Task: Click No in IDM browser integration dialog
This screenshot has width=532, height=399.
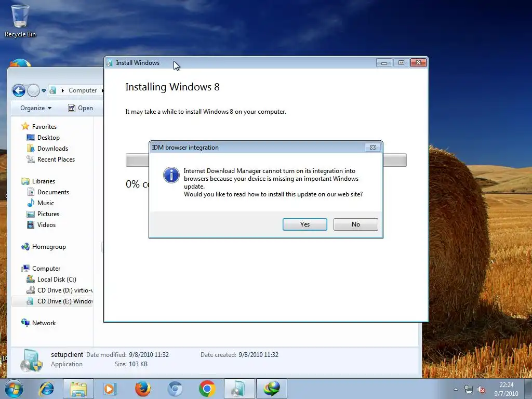Action: 355,224
